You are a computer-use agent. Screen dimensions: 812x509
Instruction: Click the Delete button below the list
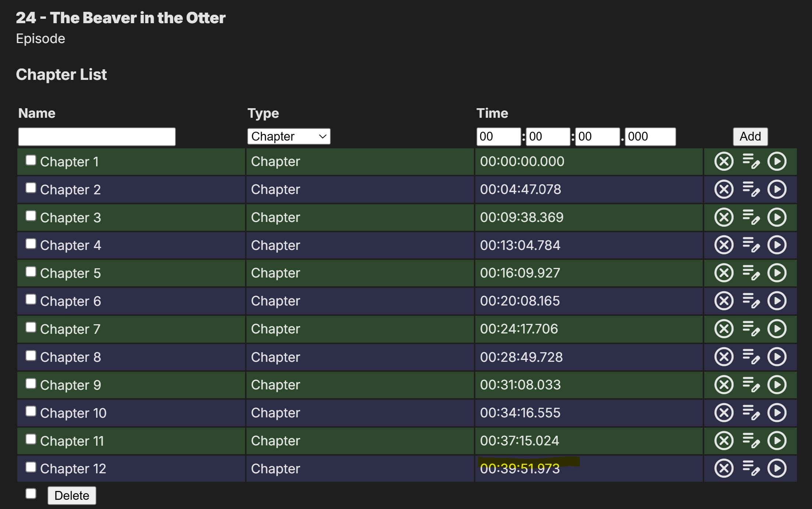point(72,495)
